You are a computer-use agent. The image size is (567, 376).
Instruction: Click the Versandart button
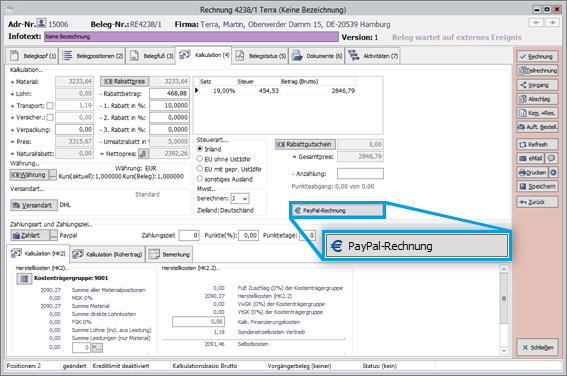point(34,205)
